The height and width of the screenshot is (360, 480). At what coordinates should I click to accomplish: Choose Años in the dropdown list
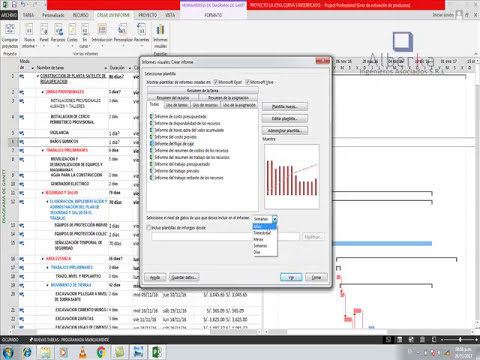click(x=265, y=227)
